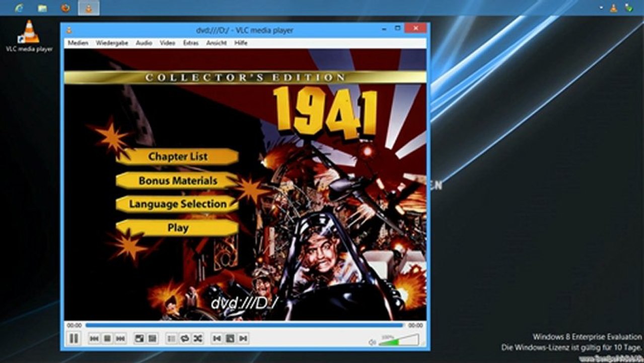Show extended settings icon
The image size is (644, 363).
coord(153,339)
